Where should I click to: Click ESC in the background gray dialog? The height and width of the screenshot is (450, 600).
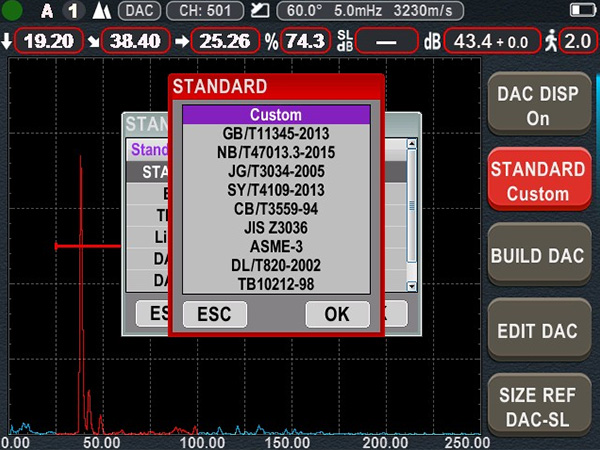pos(152,313)
